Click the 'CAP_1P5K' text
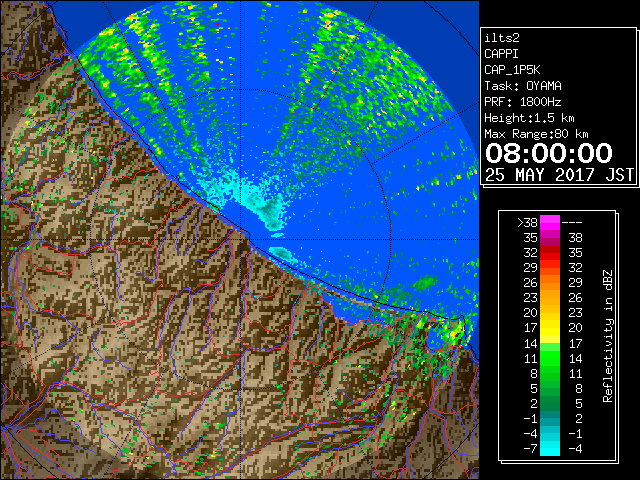The height and width of the screenshot is (480, 640). [x=512, y=70]
